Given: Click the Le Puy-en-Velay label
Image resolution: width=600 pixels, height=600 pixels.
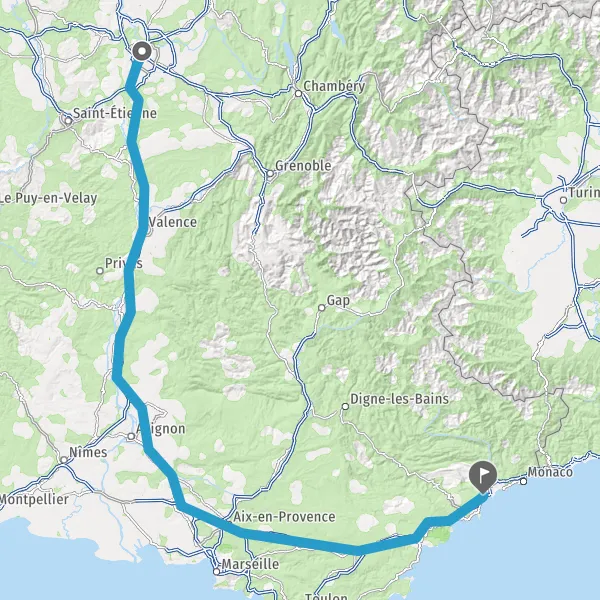Looking at the screenshot, I should point(49,198).
